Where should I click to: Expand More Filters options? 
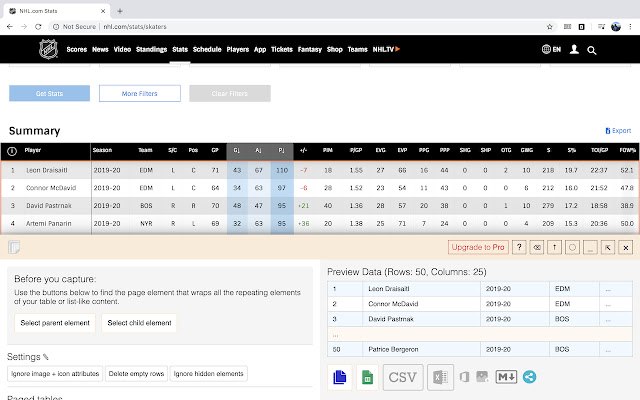point(140,93)
